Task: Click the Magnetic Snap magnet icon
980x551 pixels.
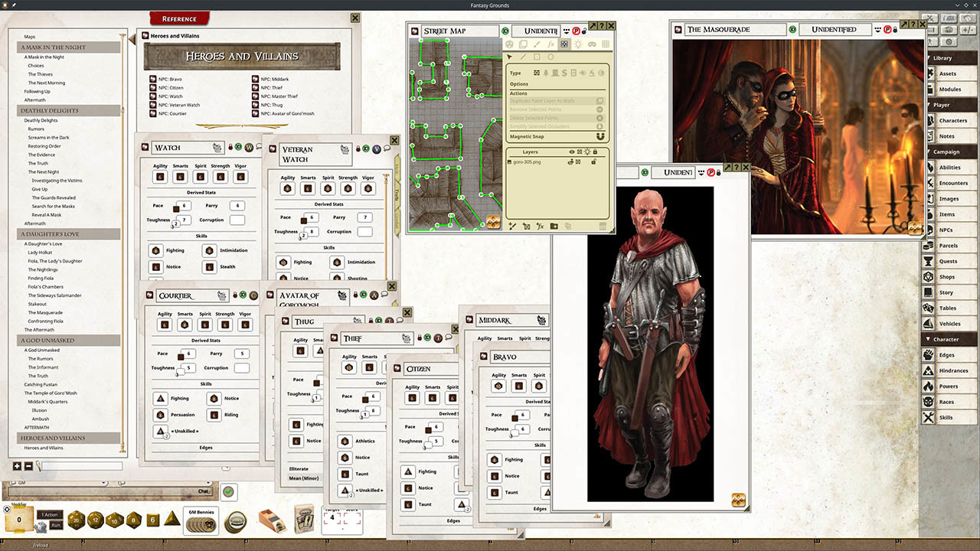Action: tap(601, 137)
